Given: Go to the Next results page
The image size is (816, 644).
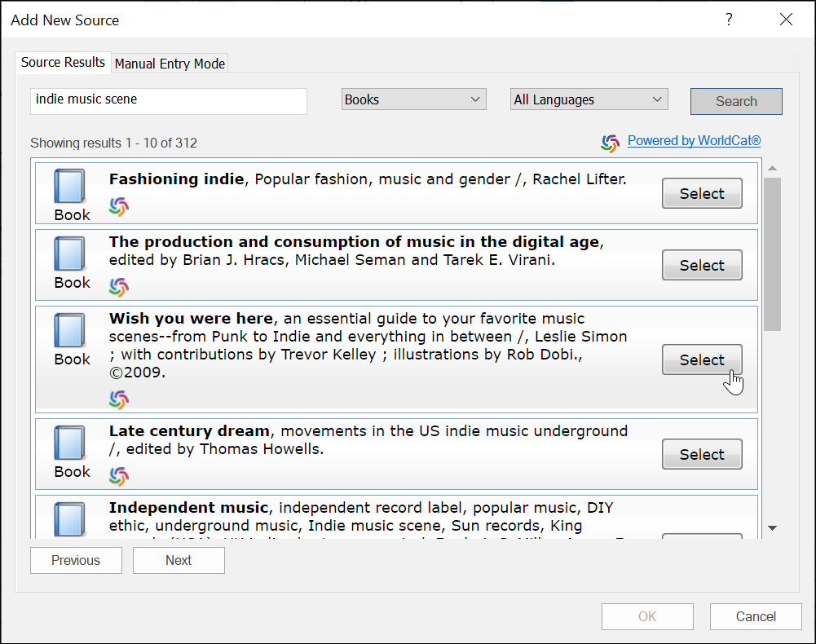Looking at the screenshot, I should pyautogui.click(x=179, y=560).
